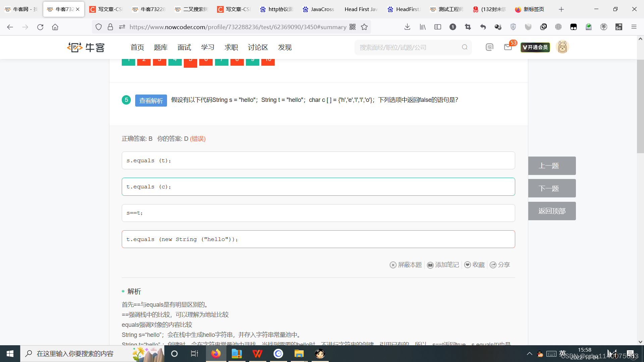The height and width of the screenshot is (362, 644).
Task: Click 返回顶部 to return to top
Action: (552, 211)
